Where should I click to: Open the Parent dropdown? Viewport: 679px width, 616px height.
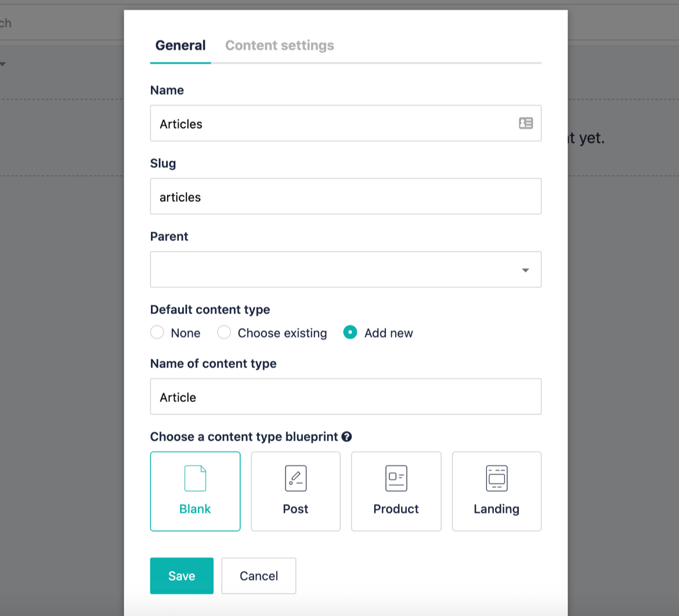coord(345,269)
